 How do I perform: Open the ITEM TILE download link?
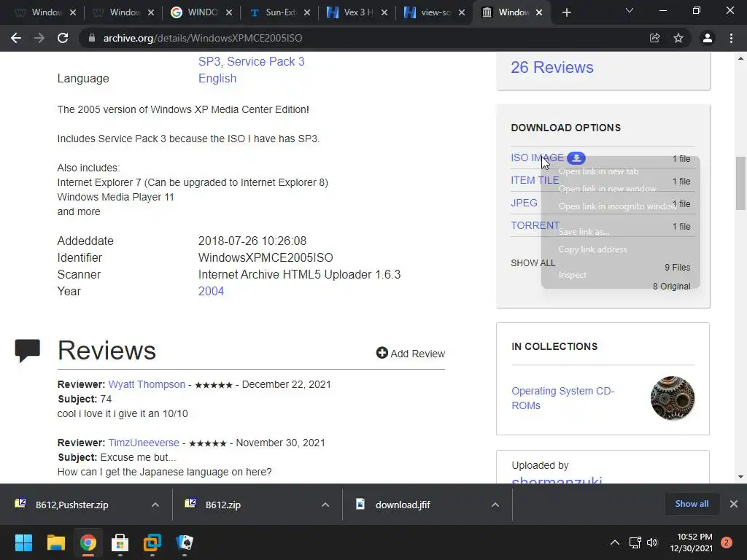(x=535, y=181)
